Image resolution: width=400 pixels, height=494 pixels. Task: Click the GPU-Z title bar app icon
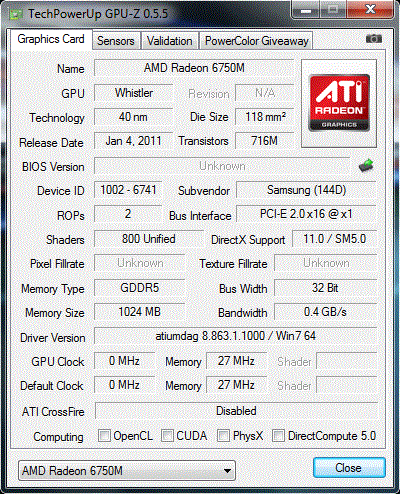tap(16, 14)
